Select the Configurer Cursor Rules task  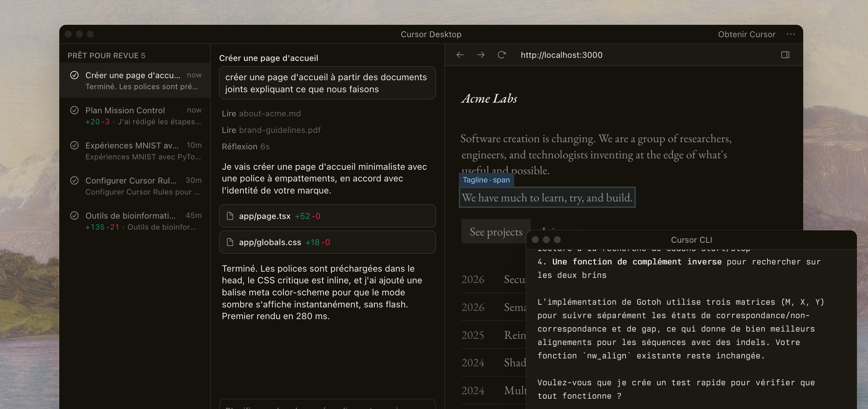click(135, 186)
